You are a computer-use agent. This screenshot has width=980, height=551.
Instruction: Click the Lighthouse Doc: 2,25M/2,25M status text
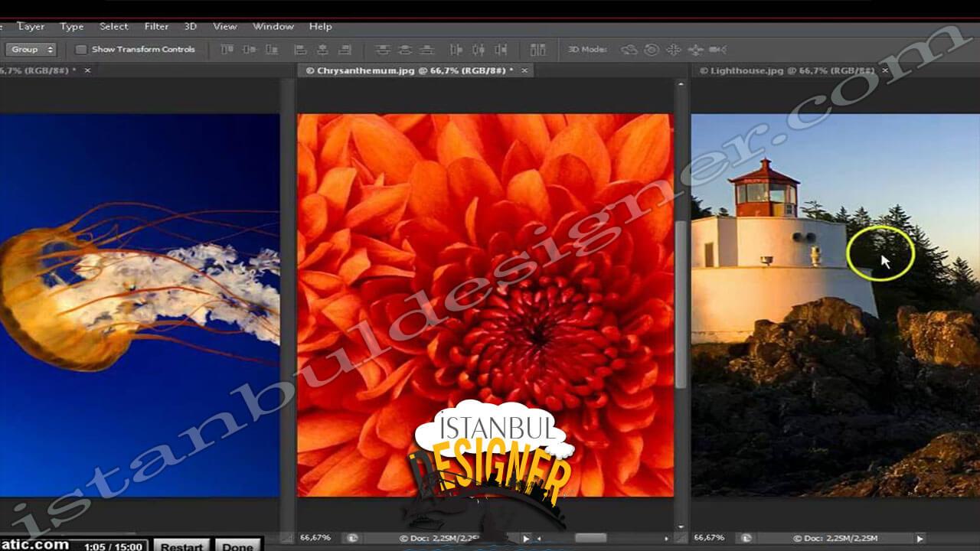pyautogui.click(x=835, y=539)
